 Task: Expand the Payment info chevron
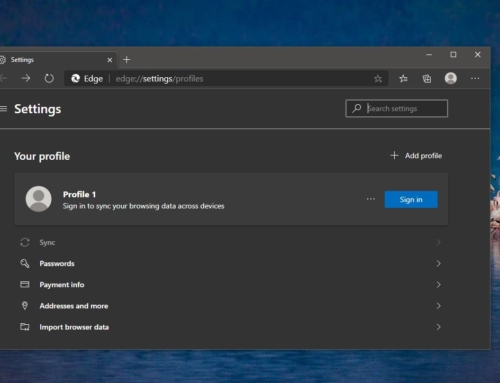click(438, 285)
